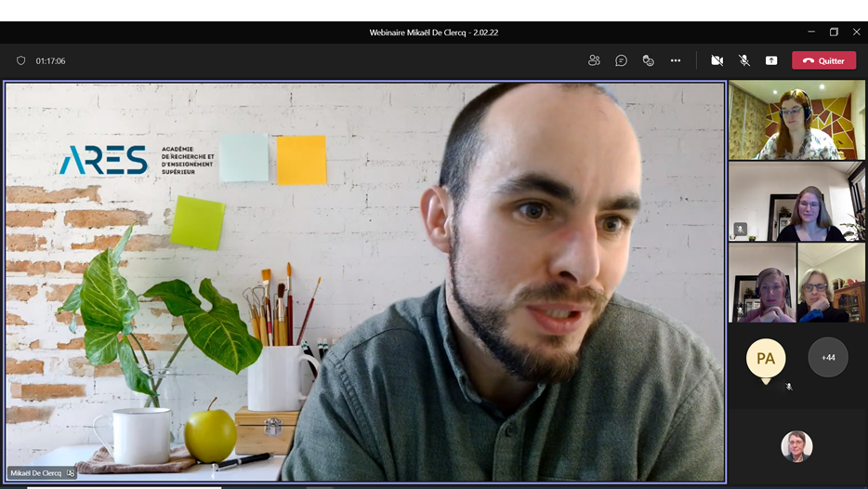Click the icon beside the Mikaël De Clercq name label
This screenshot has height=489, width=868.
71,473
